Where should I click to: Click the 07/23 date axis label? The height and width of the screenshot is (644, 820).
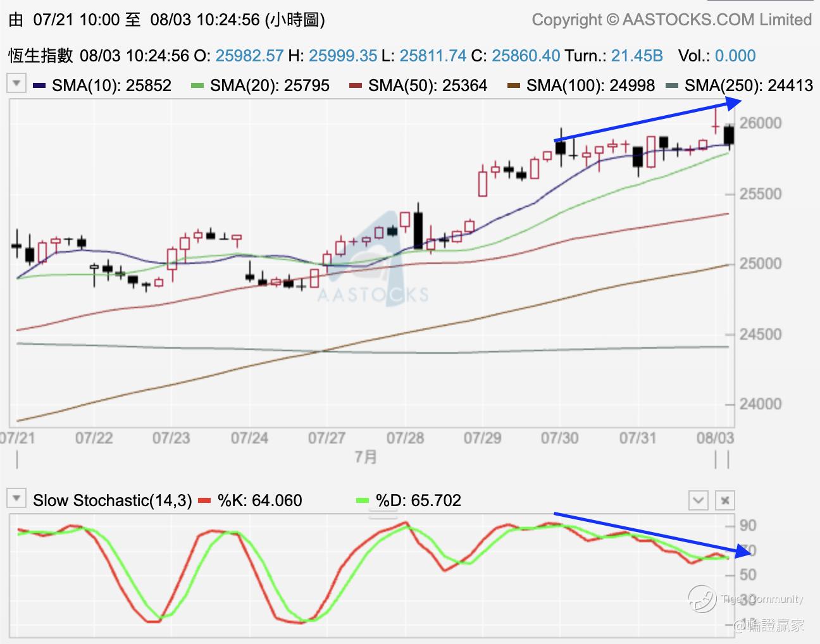[x=171, y=438]
